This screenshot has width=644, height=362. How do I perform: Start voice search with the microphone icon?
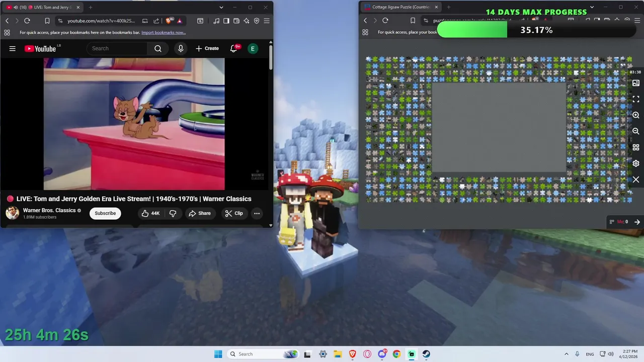(x=181, y=48)
